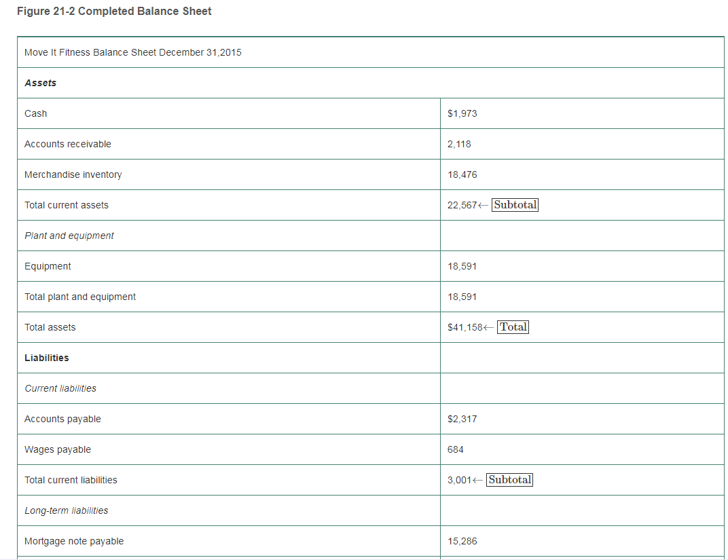This screenshot has height=560, width=728.
Task: Select the Merchandise inventory row
Action: point(73,174)
